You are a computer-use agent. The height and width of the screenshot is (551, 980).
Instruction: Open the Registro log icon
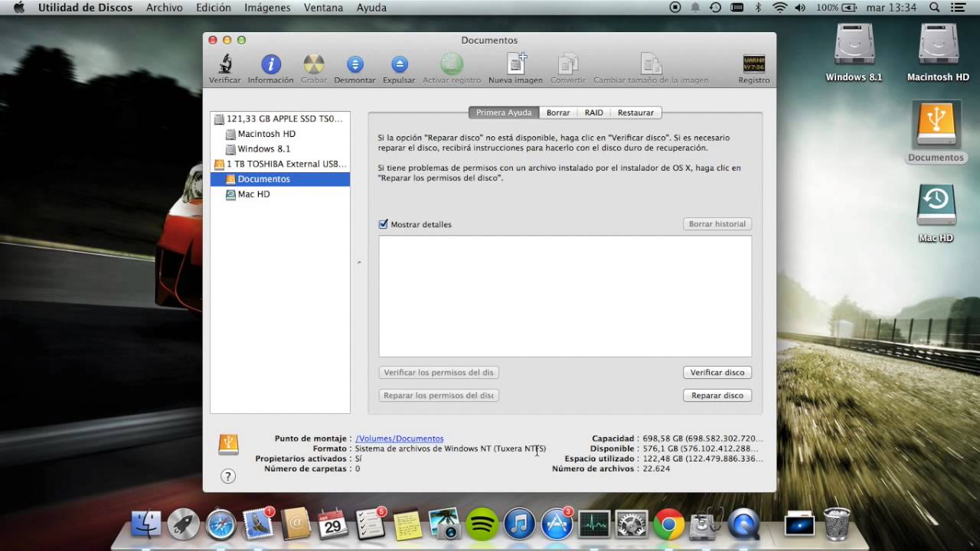click(754, 64)
